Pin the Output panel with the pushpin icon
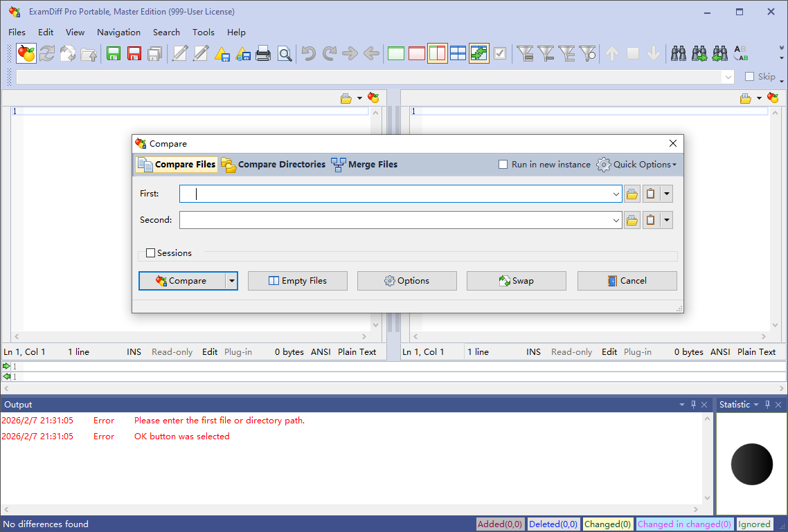Image resolution: width=788 pixels, height=532 pixels. 693,405
